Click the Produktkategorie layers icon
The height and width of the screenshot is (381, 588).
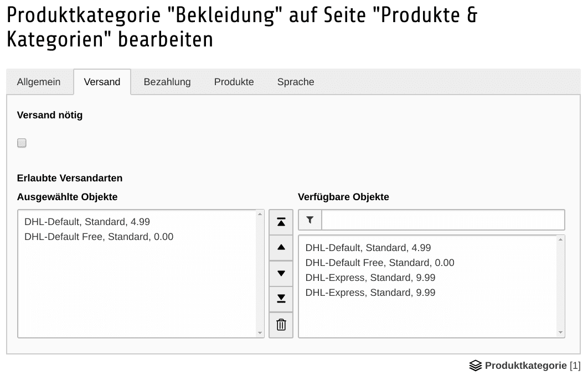coord(475,366)
